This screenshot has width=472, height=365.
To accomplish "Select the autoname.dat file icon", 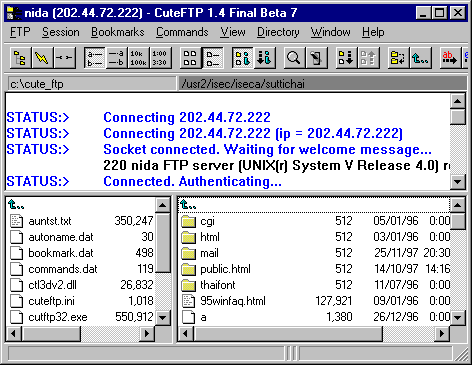I will pos(16,237).
